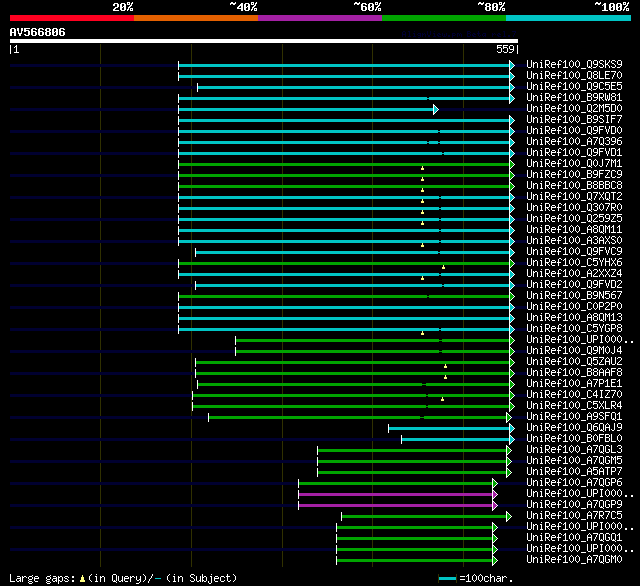640x586 pixels.
Task: Click the UniRef100_Q0J7M1 label
Action: click(574, 164)
